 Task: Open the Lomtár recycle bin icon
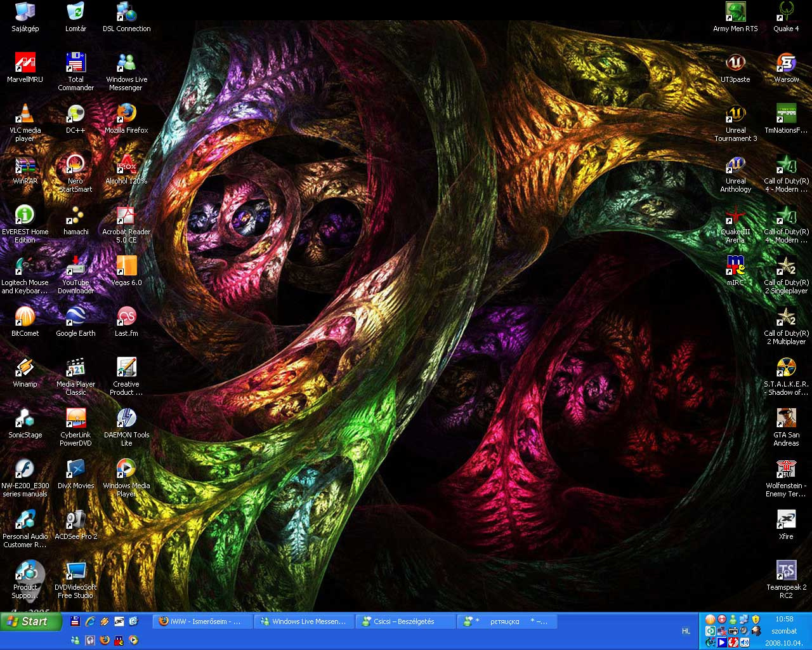[x=76, y=17]
